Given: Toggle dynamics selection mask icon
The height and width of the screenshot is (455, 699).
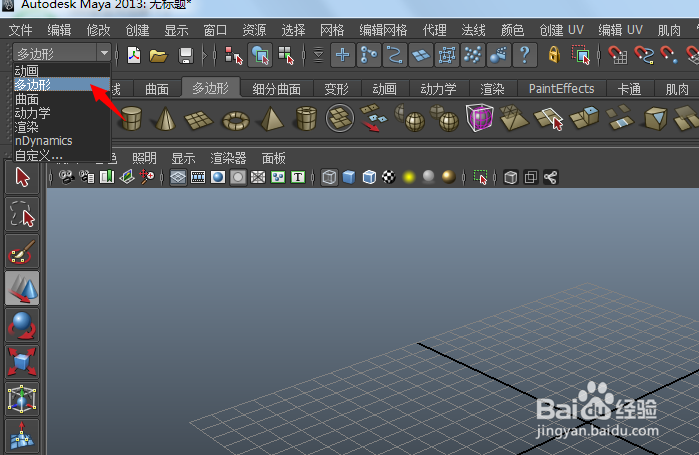Looking at the screenshot, I should click(x=473, y=55).
